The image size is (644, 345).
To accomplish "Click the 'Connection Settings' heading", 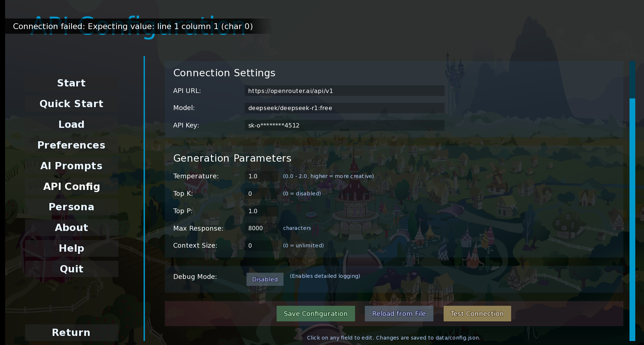I will 224,73.
